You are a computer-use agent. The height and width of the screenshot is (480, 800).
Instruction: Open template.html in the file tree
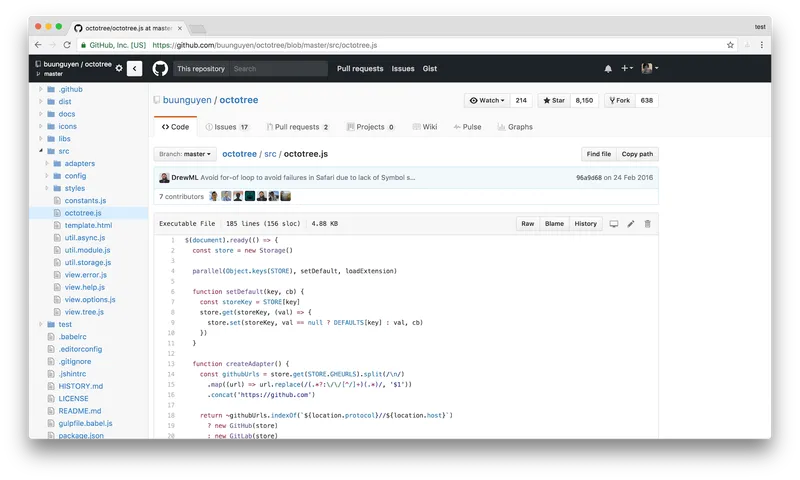(x=88, y=225)
